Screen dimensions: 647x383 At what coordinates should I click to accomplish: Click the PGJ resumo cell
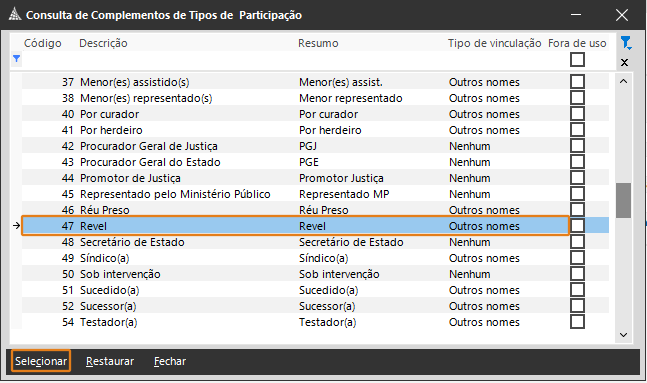point(308,146)
